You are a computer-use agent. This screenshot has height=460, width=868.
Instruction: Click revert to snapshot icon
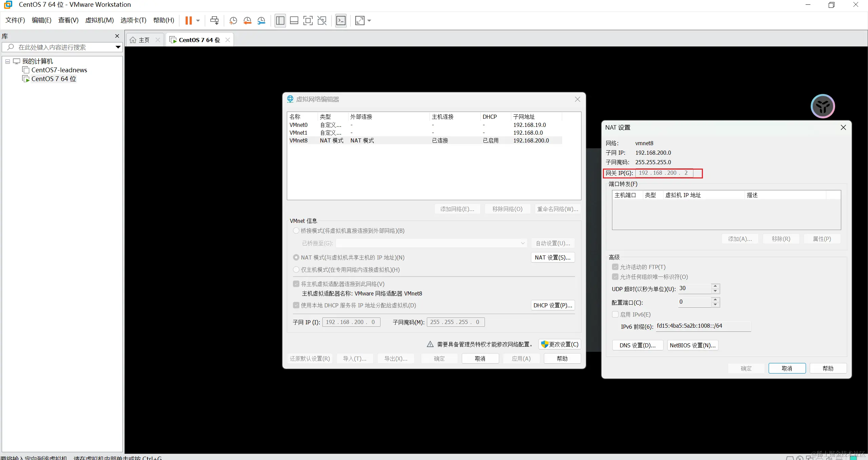click(247, 21)
